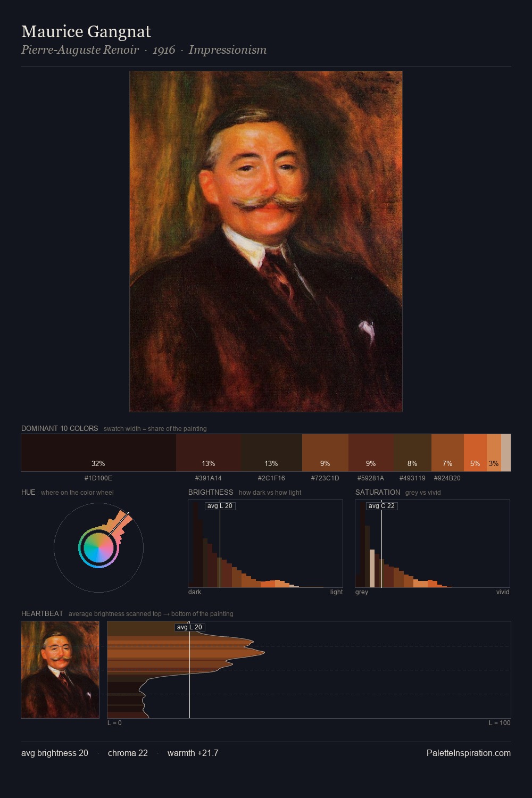
Task: Click the Heartbeat brightness curve peak
Action: 263,652
